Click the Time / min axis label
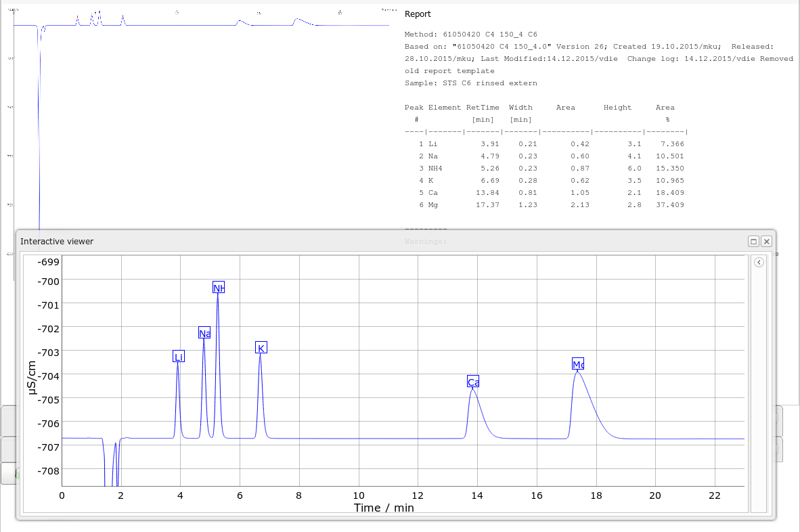Screen dimensions: 800x532 [384, 508]
